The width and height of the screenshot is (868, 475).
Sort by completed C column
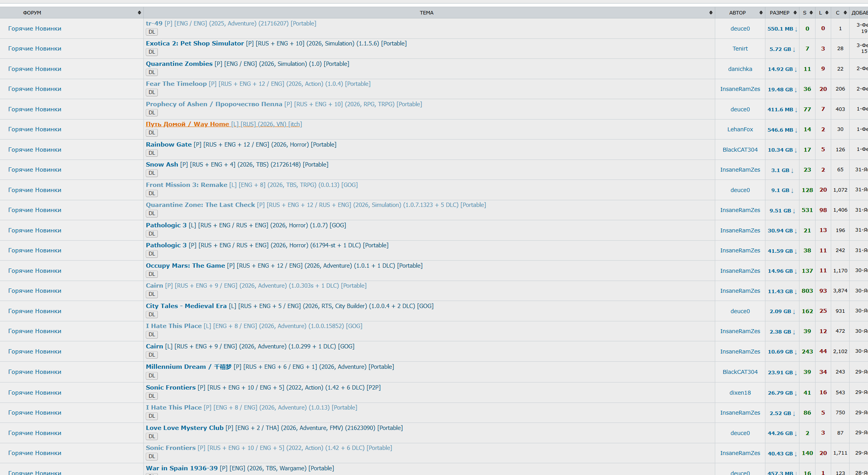[x=845, y=13]
